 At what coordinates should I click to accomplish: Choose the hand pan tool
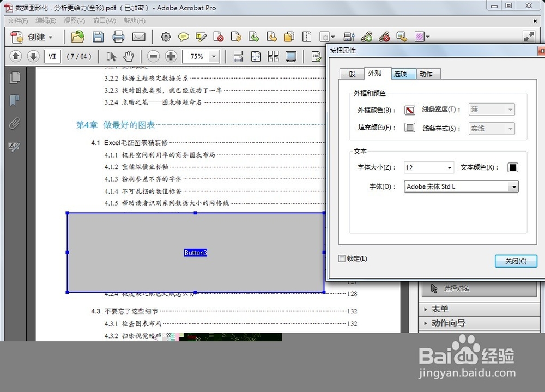129,56
